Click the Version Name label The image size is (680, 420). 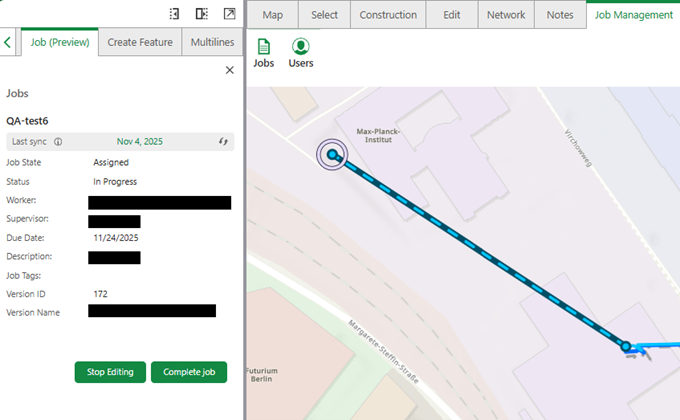[33, 312]
